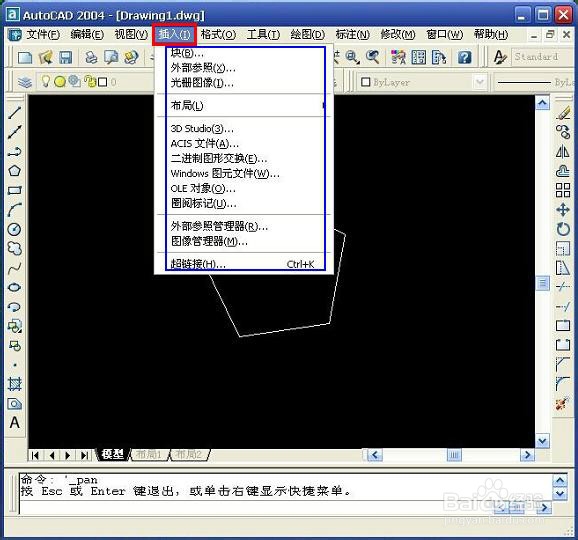Open the ByLayer color dropdown

[x=479, y=82]
